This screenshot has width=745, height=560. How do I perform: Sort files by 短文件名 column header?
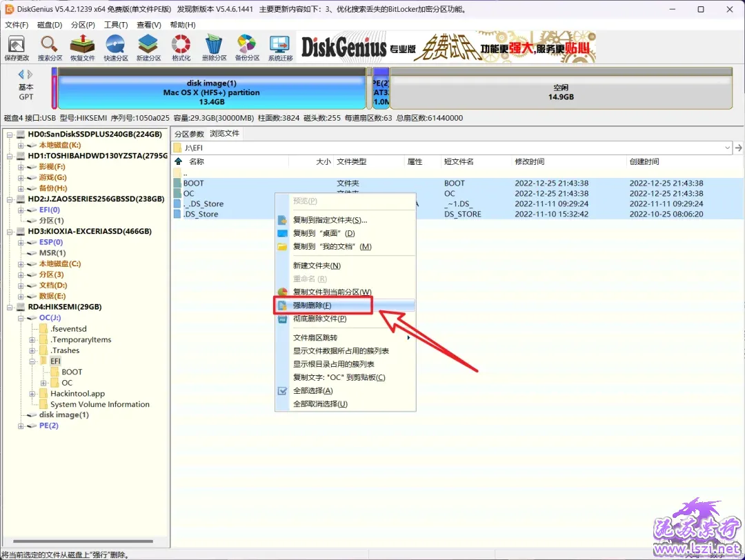click(x=477, y=161)
